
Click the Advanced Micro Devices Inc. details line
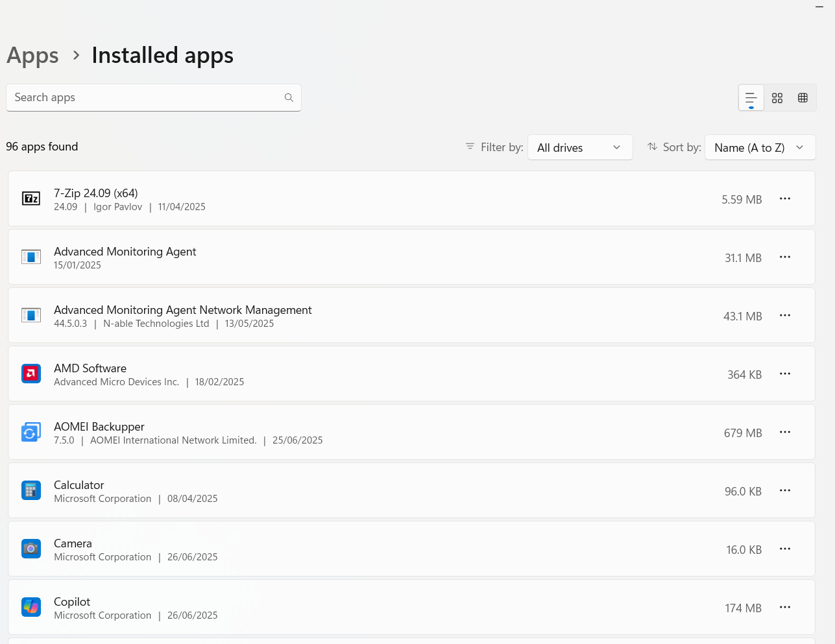coord(149,382)
